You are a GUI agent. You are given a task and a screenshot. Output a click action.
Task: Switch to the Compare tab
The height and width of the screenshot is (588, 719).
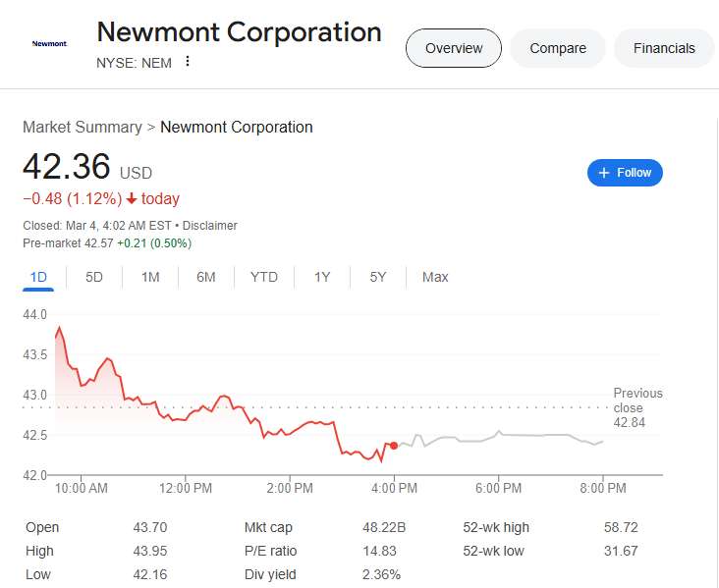point(558,48)
